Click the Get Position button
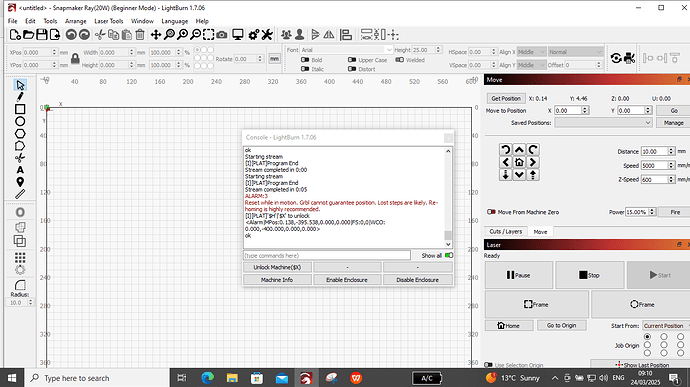 506,99
